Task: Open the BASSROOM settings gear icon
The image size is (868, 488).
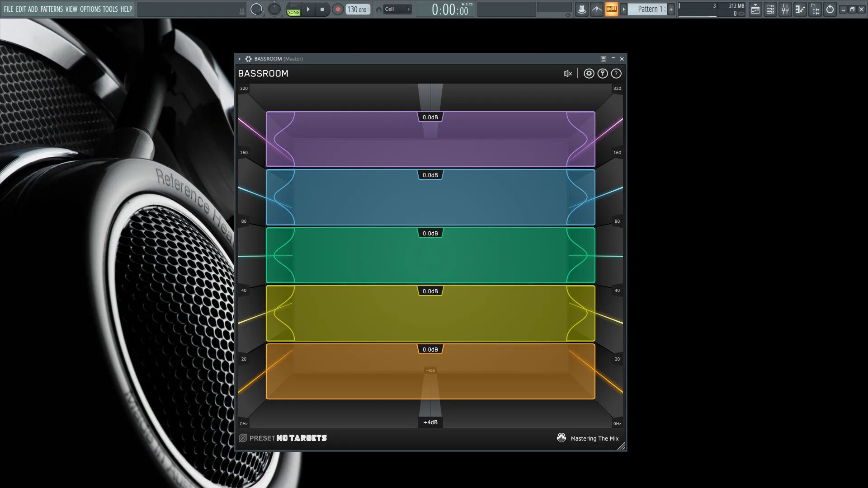Action: (589, 73)
